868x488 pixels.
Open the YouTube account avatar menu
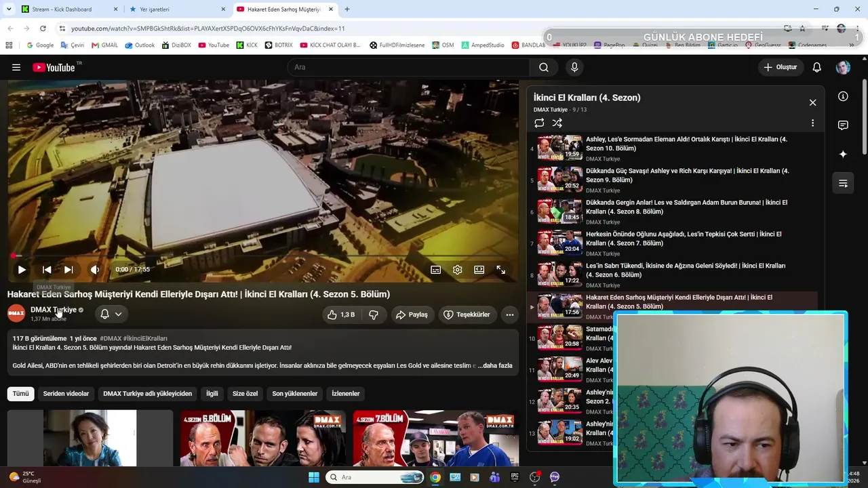pyautogui.click(x=843, y=67)
